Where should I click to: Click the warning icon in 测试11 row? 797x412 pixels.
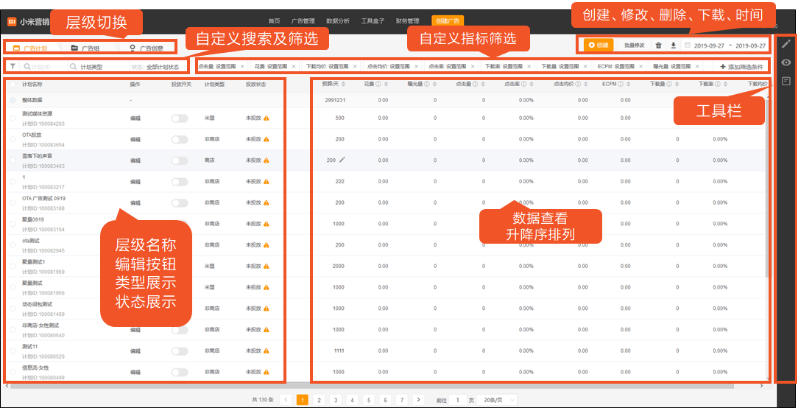[266, 351]
